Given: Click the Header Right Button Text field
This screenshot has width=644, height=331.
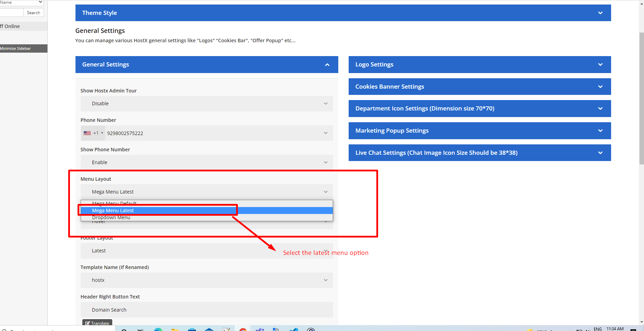Looking at the screenshot, I should pyautogui.click(x=207, y=310).
